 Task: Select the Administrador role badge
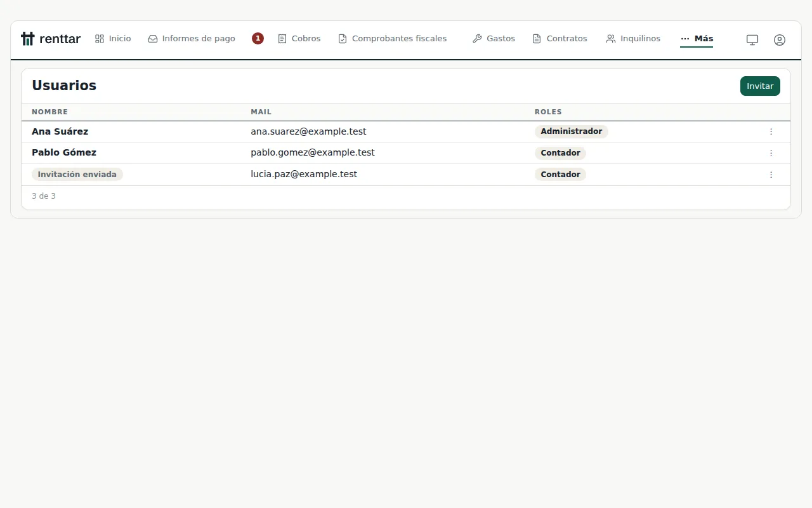(x=572, y=131)
